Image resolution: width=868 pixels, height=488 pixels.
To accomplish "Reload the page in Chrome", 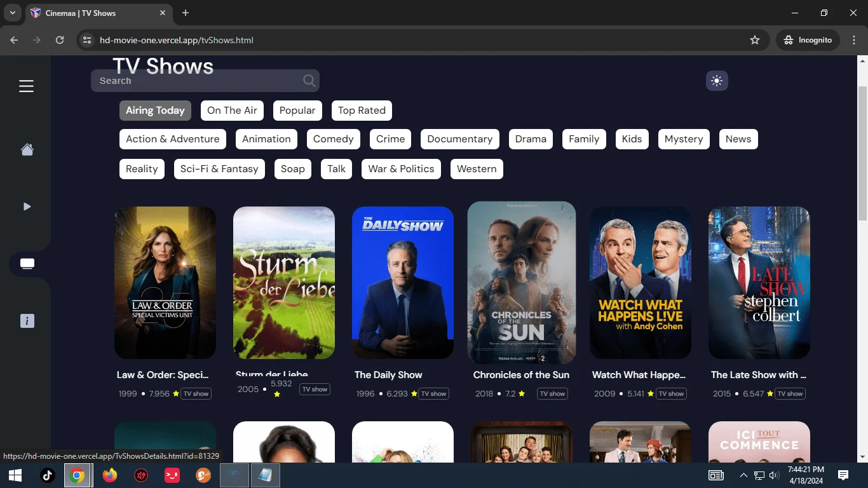I will (60, 40).
